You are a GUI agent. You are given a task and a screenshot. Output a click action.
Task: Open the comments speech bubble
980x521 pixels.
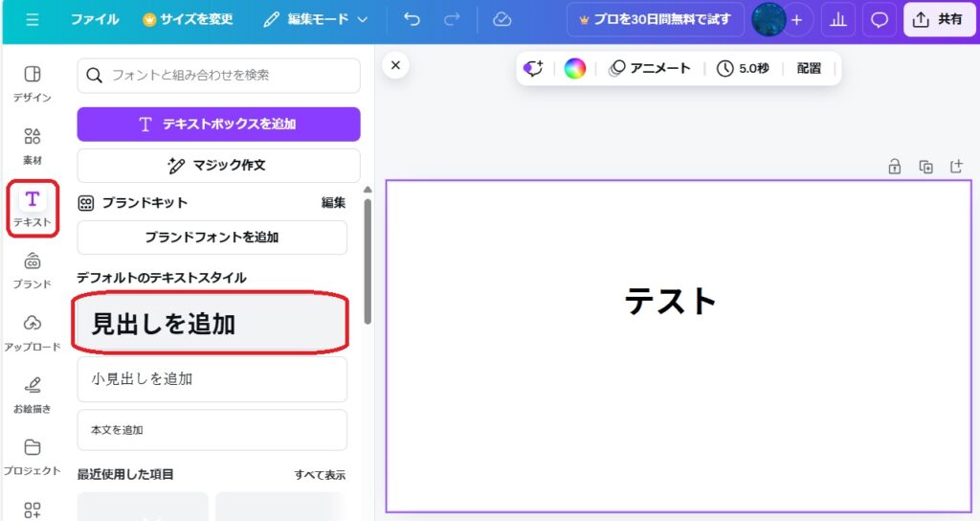879,20
